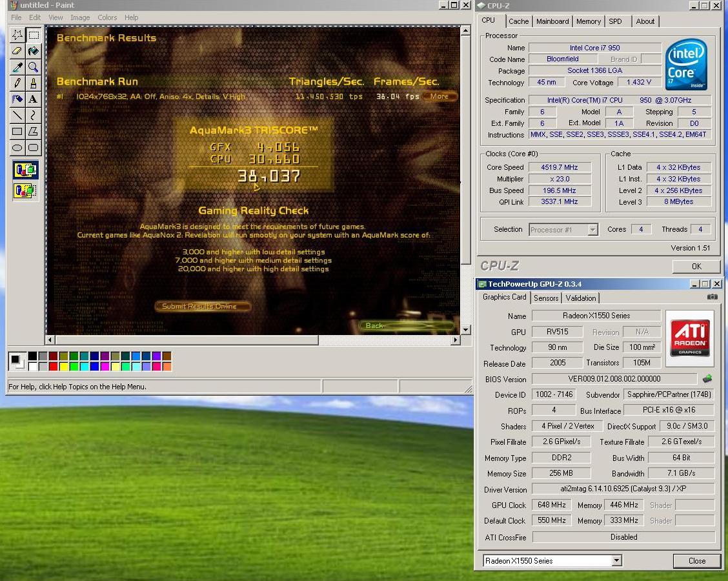Open the Edit menu in Paint

tap(35, 17)
